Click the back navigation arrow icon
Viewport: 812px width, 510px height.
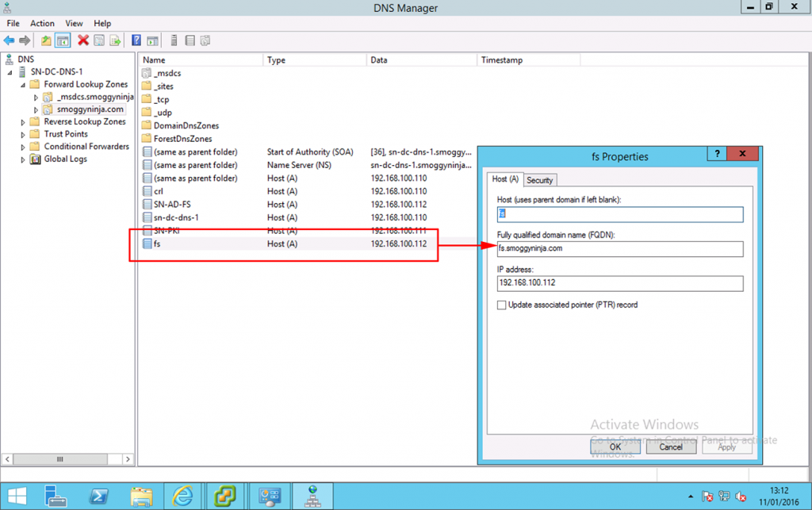10,40
